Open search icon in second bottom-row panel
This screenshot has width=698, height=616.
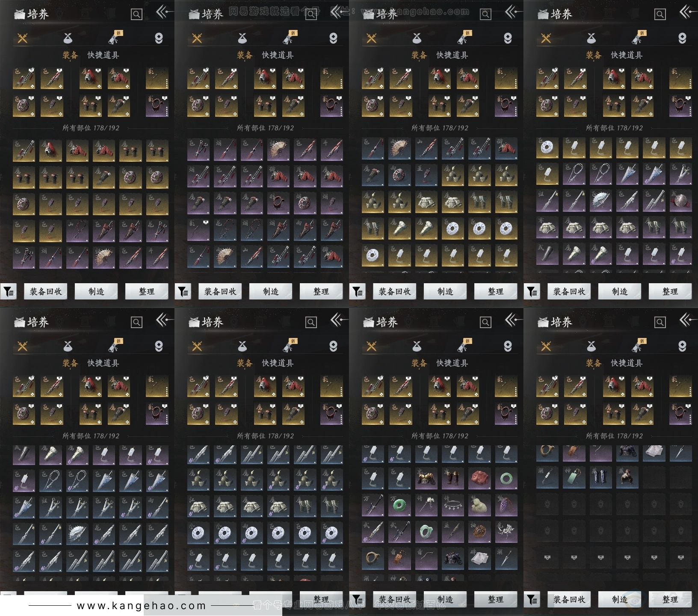(x=311, y=323)
